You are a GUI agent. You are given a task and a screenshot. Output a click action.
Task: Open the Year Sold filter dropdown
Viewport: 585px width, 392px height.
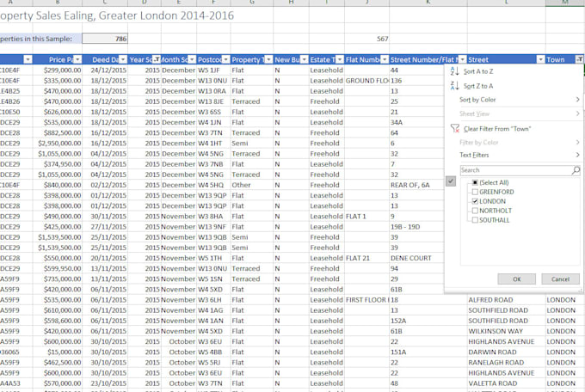157,59
